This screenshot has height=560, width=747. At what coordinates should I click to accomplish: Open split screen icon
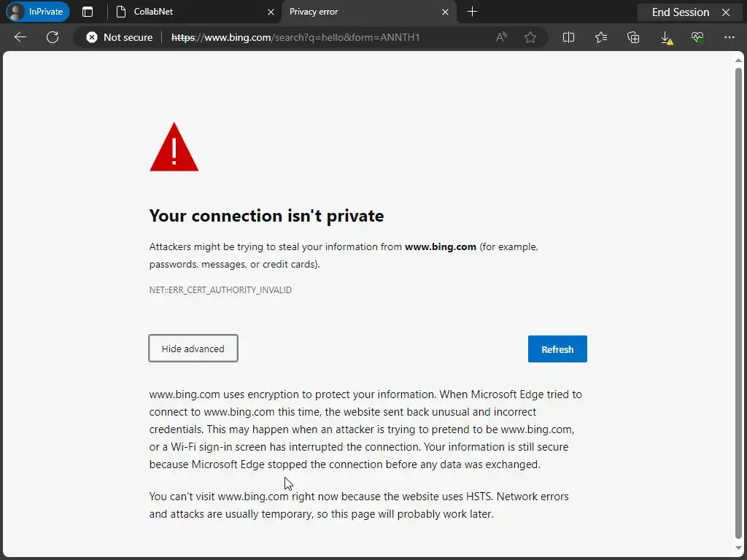coord(568,37)
